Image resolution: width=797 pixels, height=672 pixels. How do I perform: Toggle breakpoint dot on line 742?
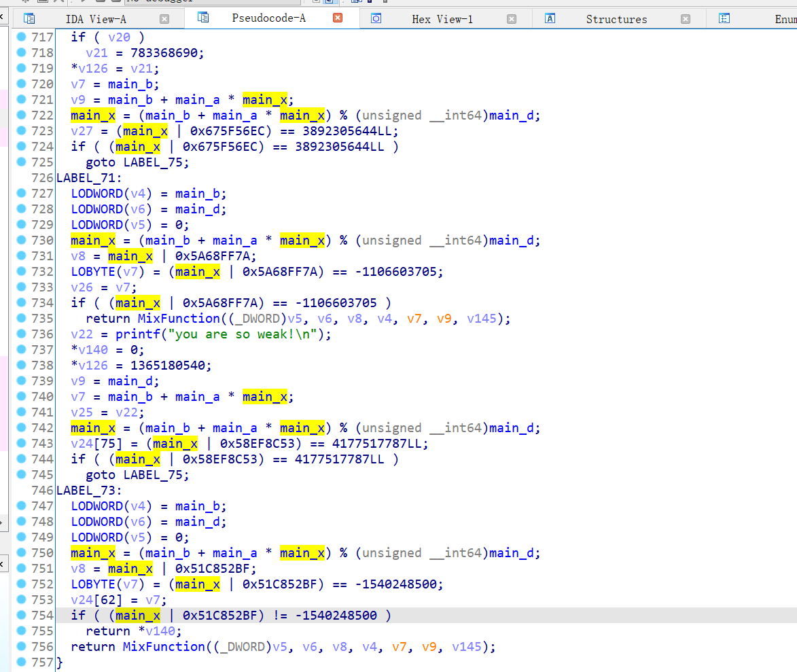pyautogui.click(x=21, y=427)
